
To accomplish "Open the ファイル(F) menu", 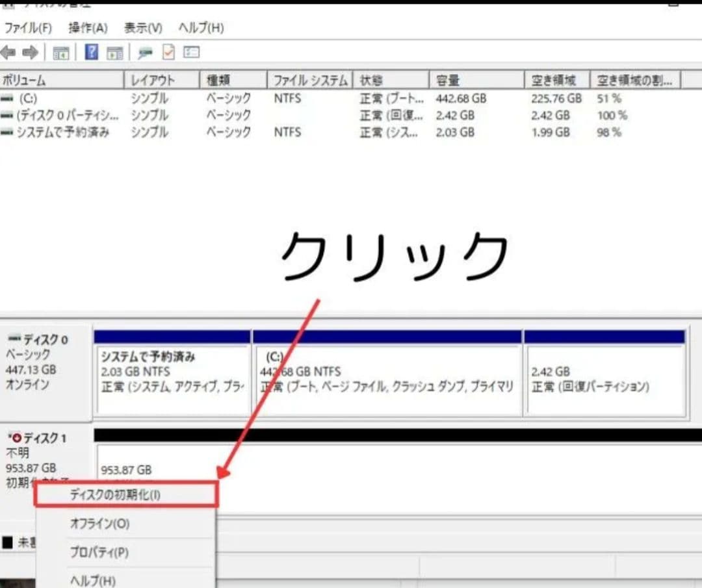I will (28, 28).
